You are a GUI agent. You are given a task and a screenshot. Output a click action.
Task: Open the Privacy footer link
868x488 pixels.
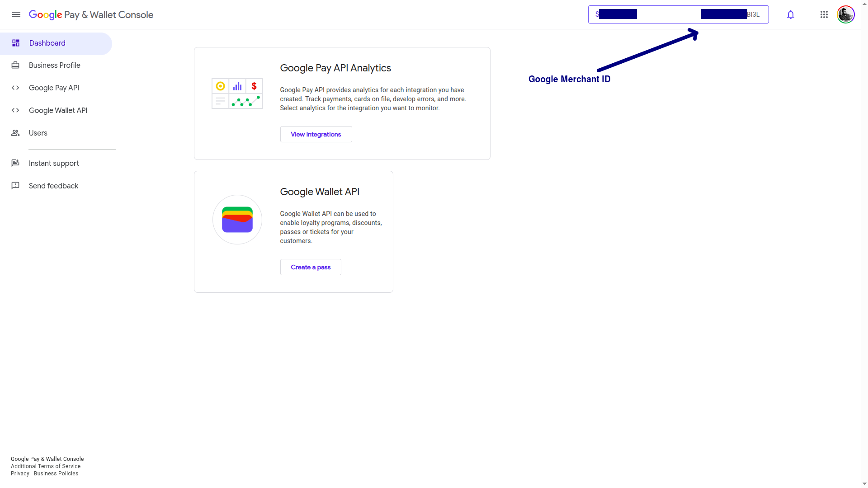click(x=20, y=474)
